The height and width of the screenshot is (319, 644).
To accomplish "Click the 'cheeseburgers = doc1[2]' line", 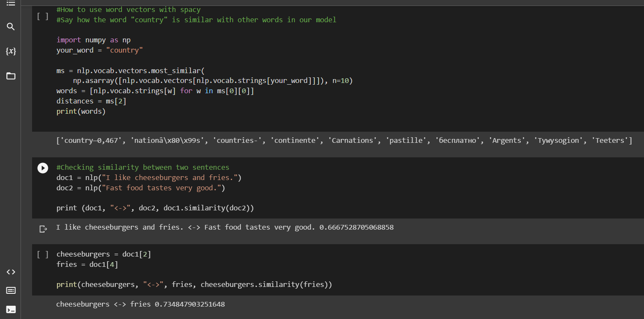I will click(x=104, y=254).
